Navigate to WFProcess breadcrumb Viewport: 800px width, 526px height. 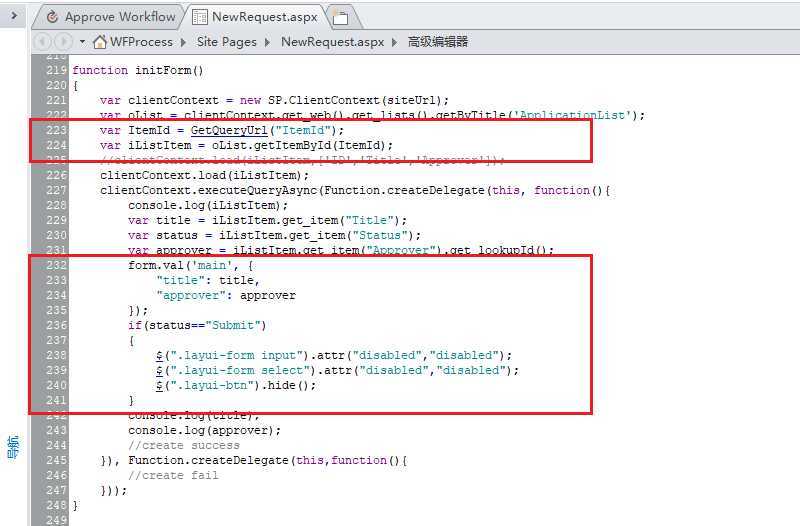point(141,42)
